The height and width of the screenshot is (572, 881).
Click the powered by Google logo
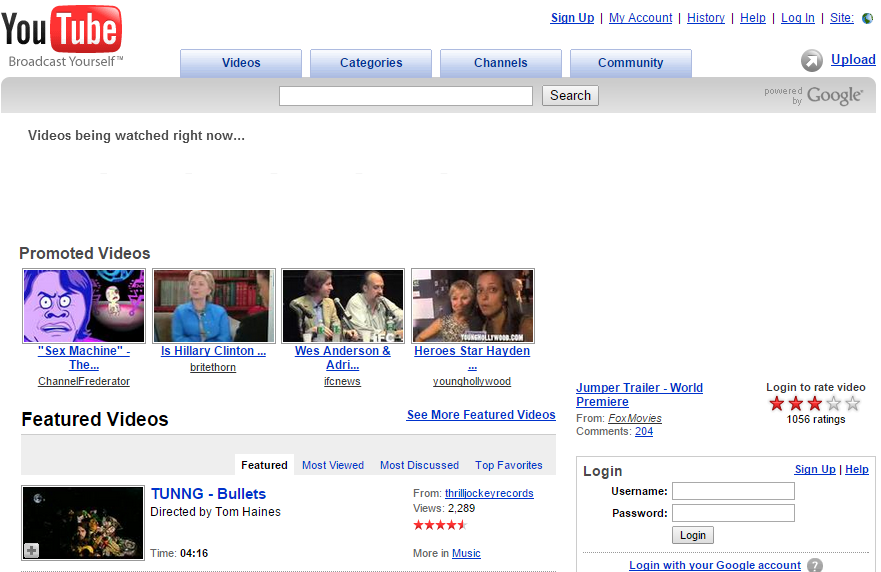coord(813,96)
